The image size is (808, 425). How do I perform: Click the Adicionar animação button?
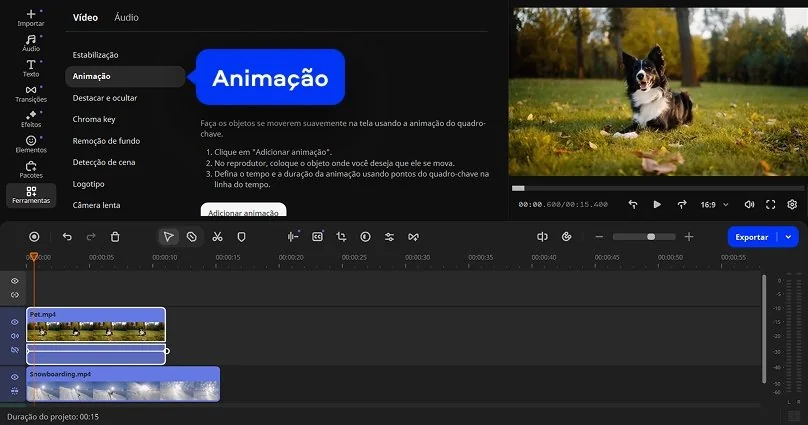click(243, 211)
